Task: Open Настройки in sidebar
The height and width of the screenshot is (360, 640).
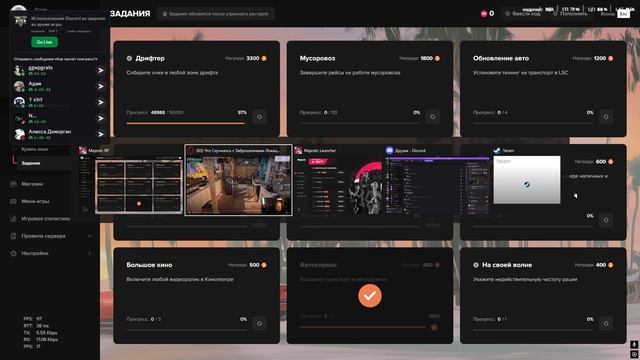Action: 35,253
